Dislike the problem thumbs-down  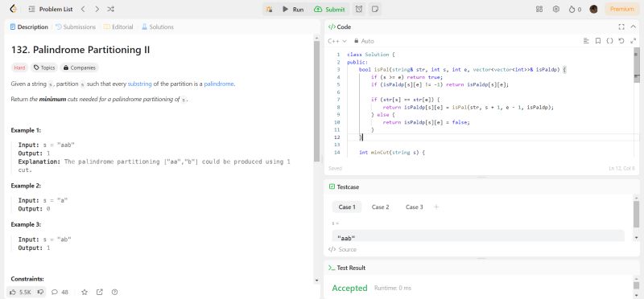tap(41, 292)
